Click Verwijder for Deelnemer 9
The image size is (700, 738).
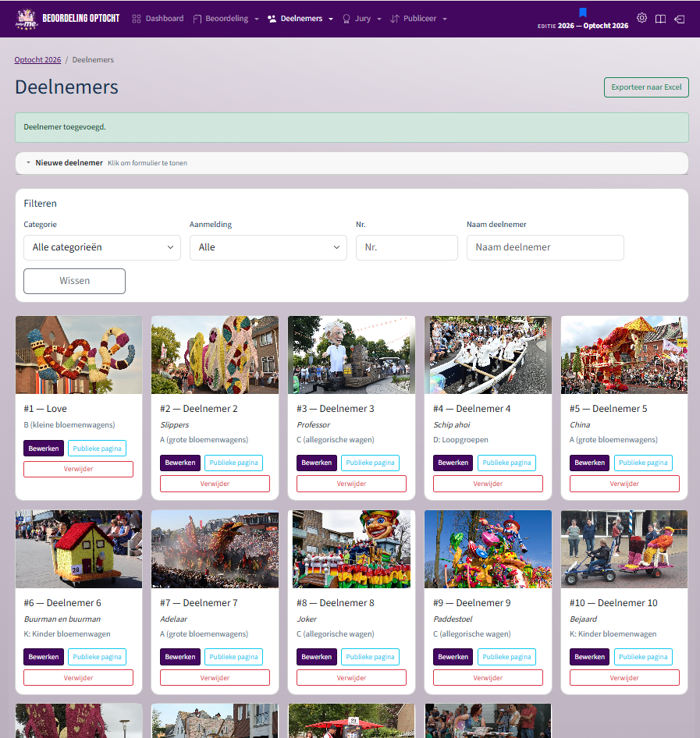pyautogui.click(x=489, y=678)
